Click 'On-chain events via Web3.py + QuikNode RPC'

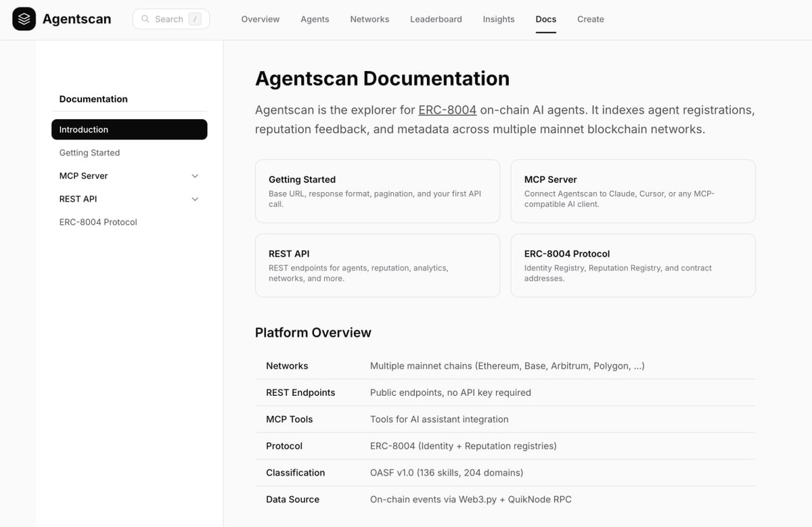pyautogui.click(x=471, y=499)
